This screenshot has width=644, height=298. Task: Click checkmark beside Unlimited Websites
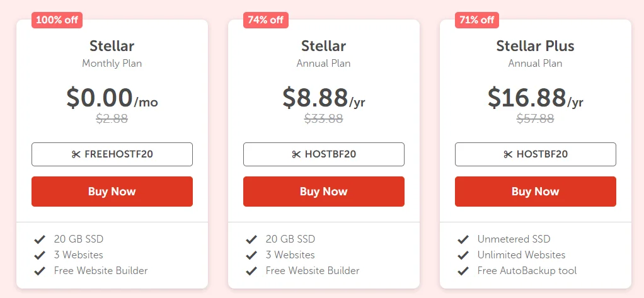point(463,255)
